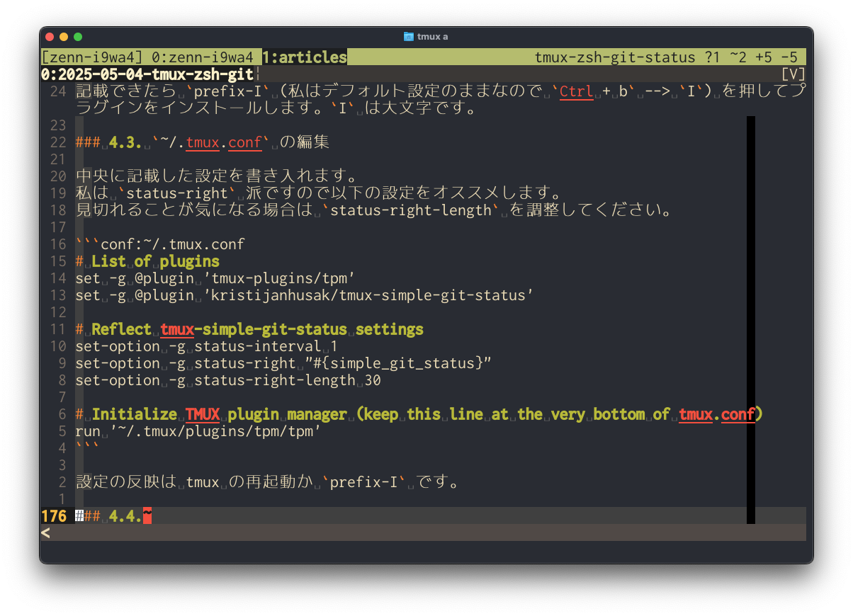Image resolution: width=853 pixels, height=616 pixels.
Task: Click the window title text 'tmux a'
Action: click(x=433, y=36)
